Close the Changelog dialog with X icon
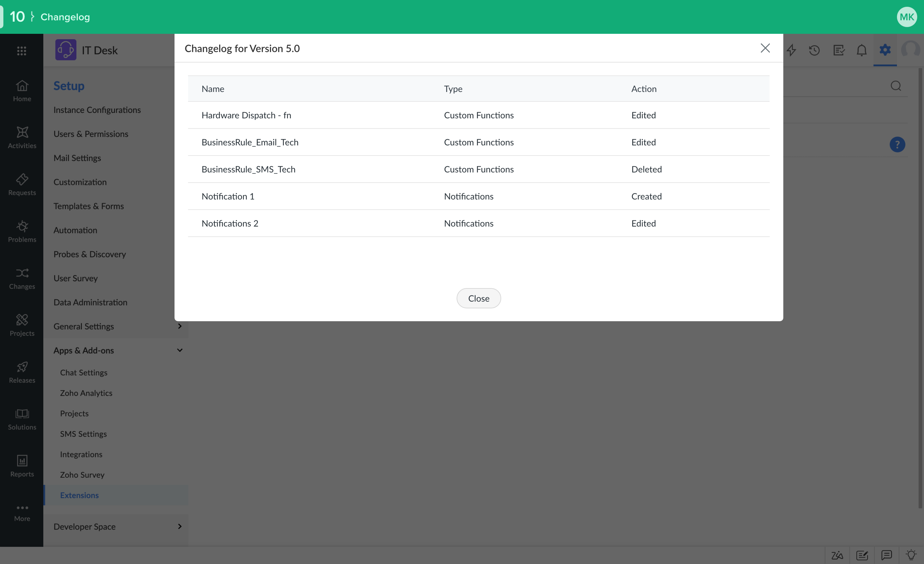 pos(765,48)
